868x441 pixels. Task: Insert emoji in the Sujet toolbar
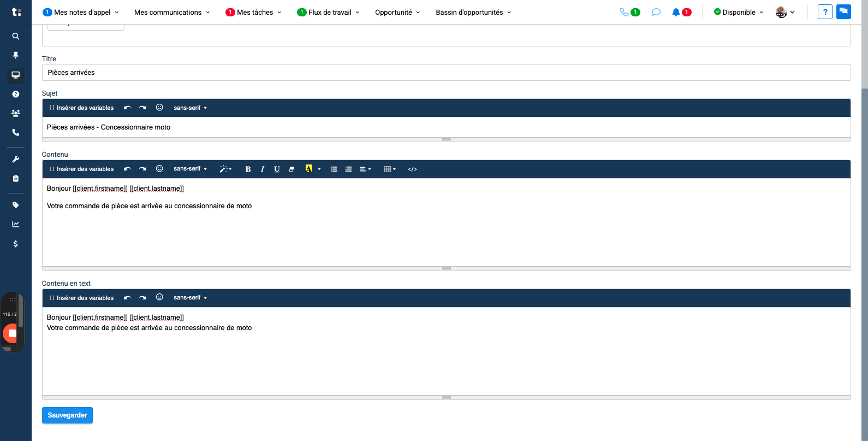[159, 108]
